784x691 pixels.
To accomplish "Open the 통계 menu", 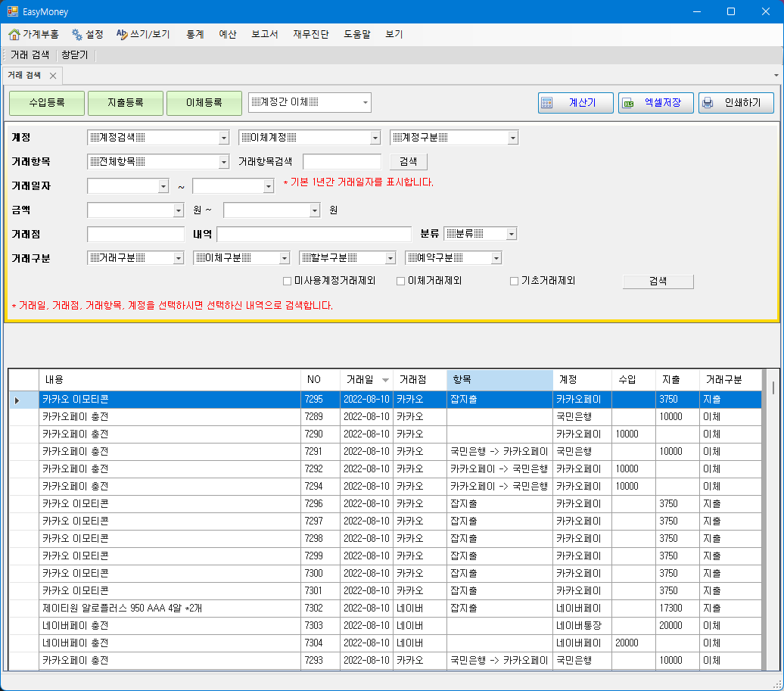I will pyautogui.click(x=195, y=34).
